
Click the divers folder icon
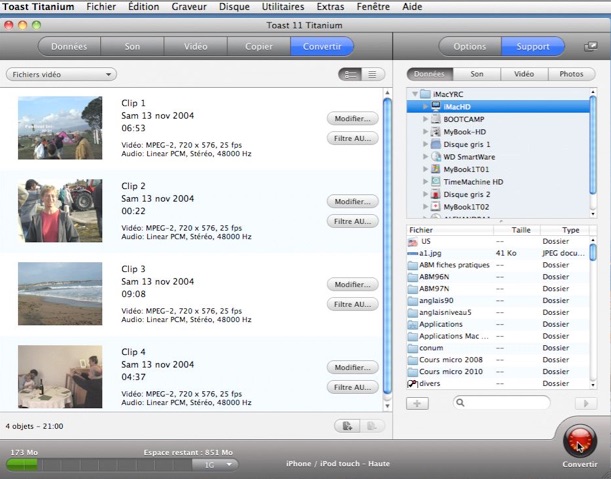[413, 384]
